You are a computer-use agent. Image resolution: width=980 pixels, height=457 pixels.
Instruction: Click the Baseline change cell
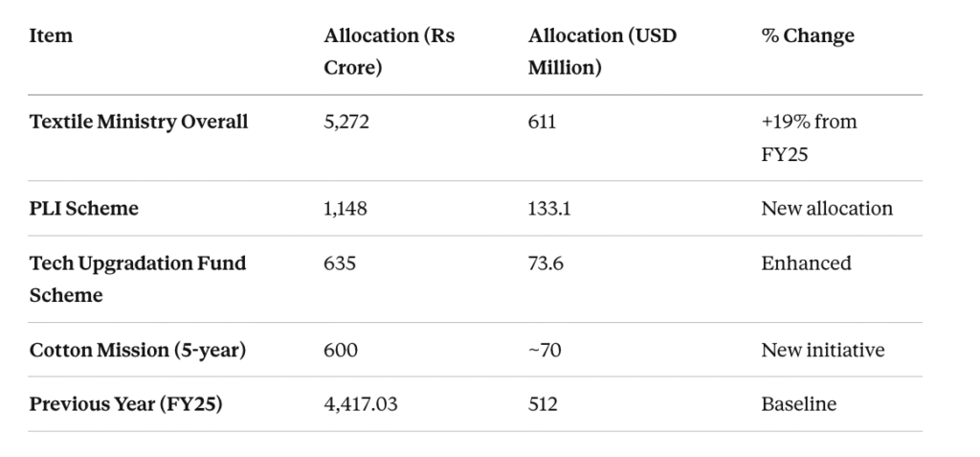798,404
